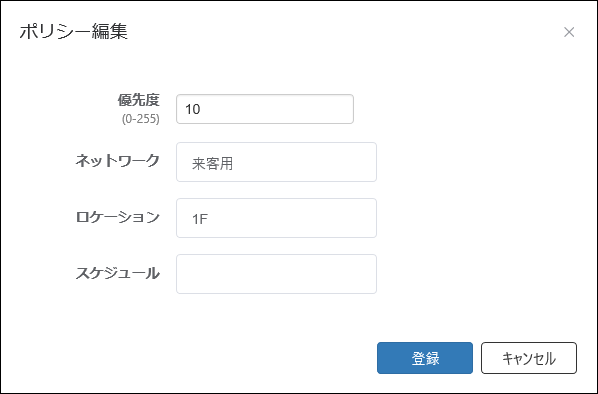
Task: Click the 登録 button to save the policy
Action: point(425,358)
